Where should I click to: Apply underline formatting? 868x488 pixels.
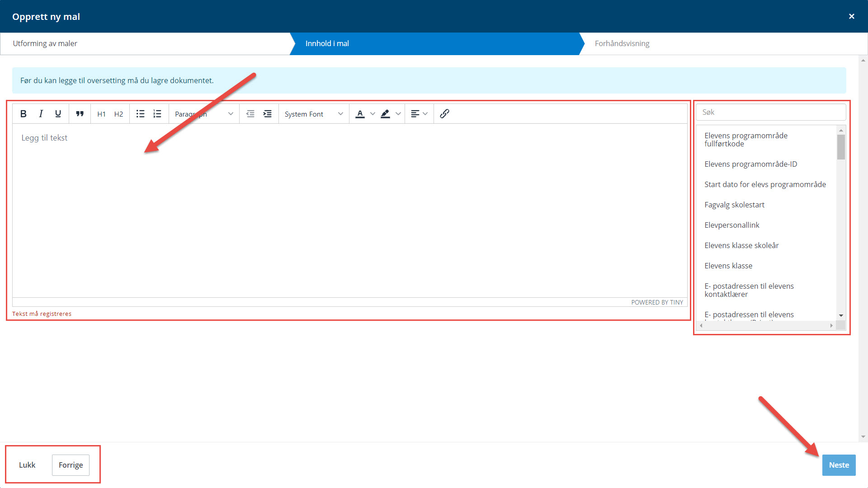(58, 114)
